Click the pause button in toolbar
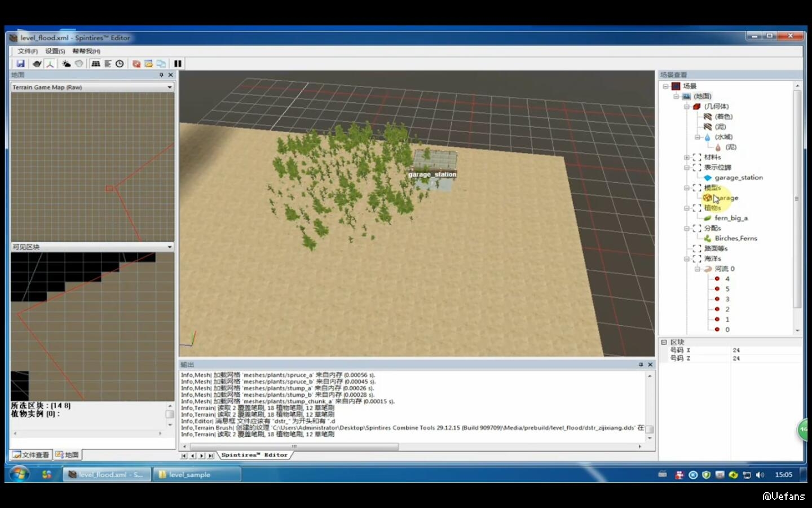Image resolution: width=812 pixels, height=508 pixels. pos(178,64)
